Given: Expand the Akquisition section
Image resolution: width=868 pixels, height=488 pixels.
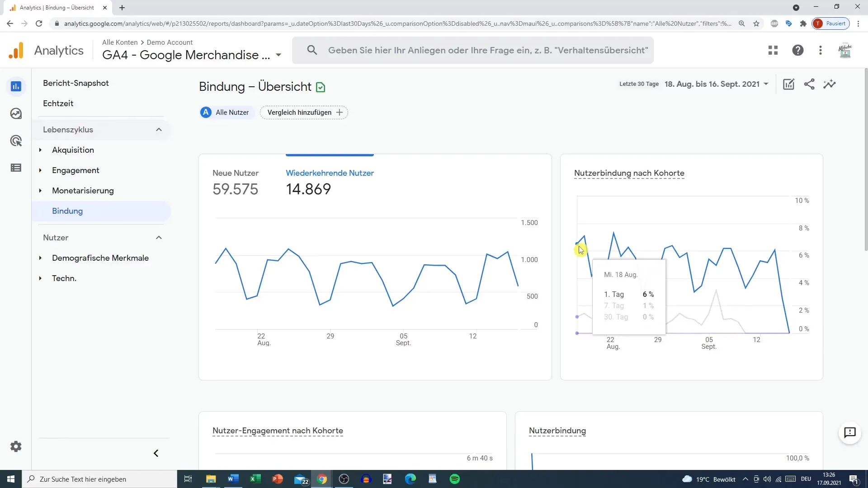Looking at the screenshot, I should pos(41,150).
